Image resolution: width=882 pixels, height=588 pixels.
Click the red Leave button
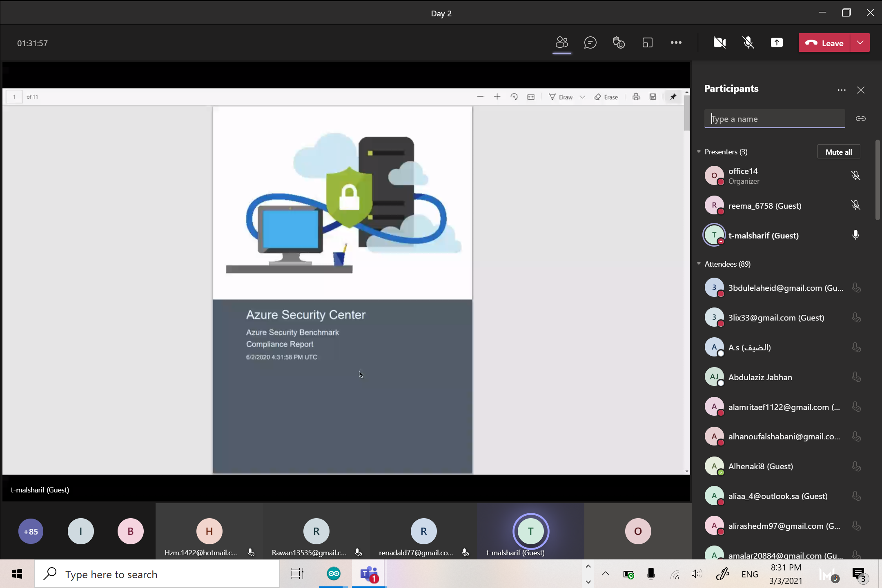pos(824,43)
